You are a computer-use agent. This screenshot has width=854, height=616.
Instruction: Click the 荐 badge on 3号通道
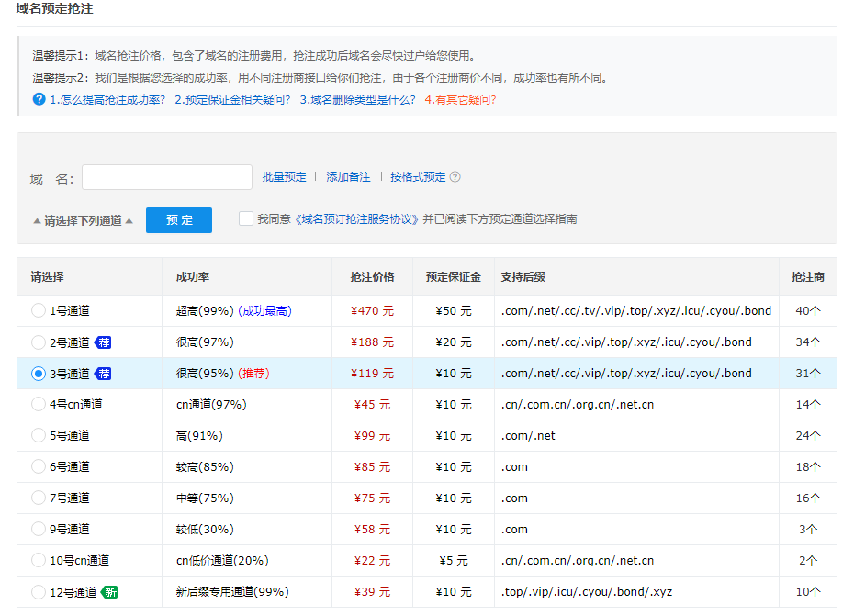[103, 373]
